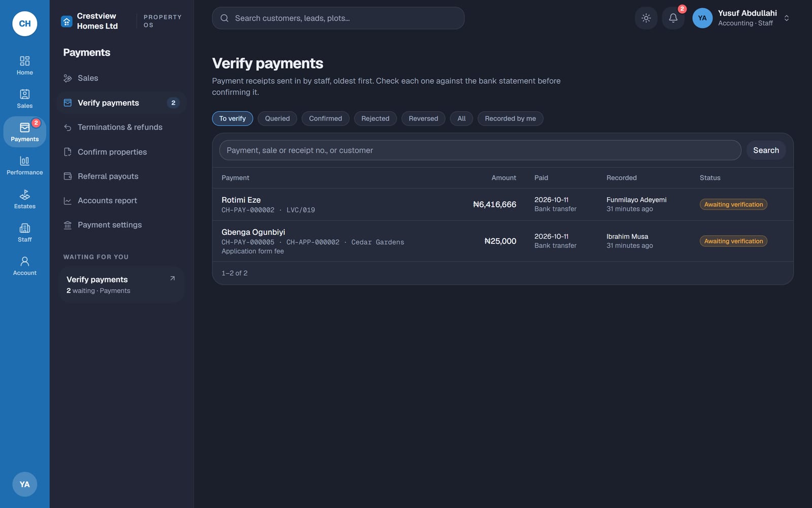Open Payments icon in the blue rail
Viewport: 812px width, 508px height.
coord(24,132)
